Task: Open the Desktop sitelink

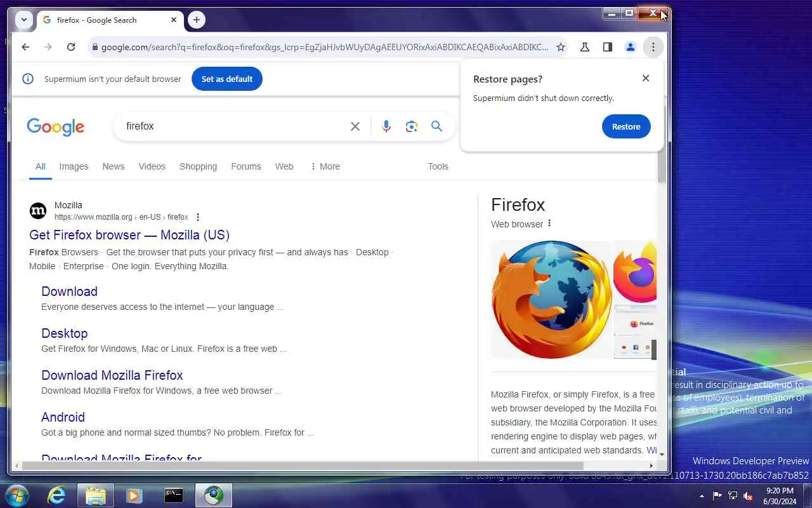Action: (x=64, y=333)
